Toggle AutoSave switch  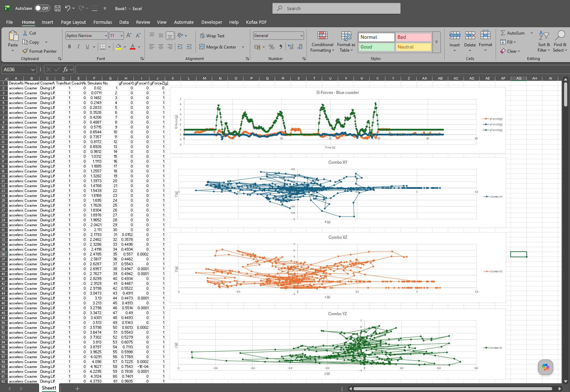click(42, 8)
